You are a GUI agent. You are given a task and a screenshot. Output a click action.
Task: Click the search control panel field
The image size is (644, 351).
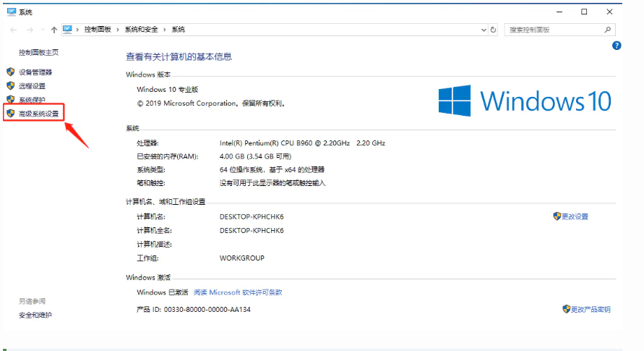[x=560, y=30]
